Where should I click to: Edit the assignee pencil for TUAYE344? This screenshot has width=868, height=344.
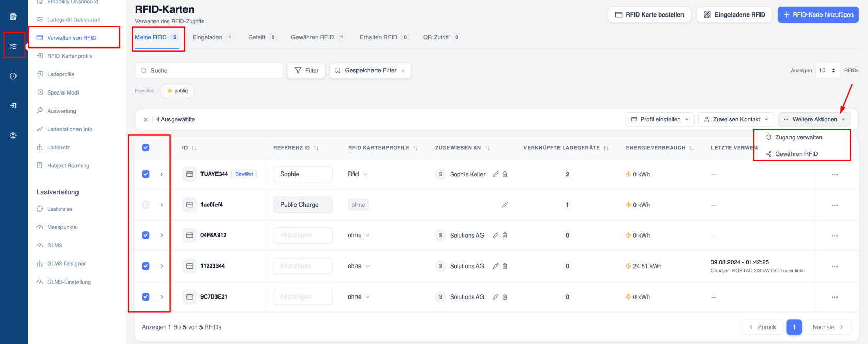click(495, 174)
